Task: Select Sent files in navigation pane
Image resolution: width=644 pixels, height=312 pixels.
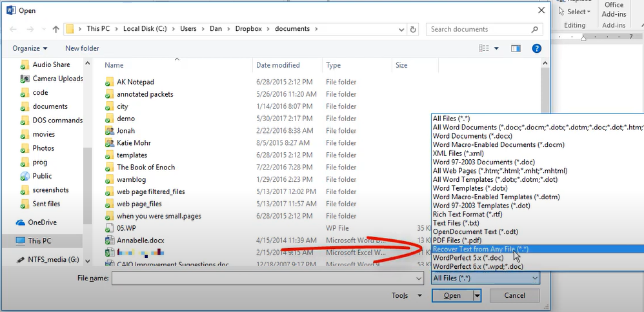Action: coord(46,204)
